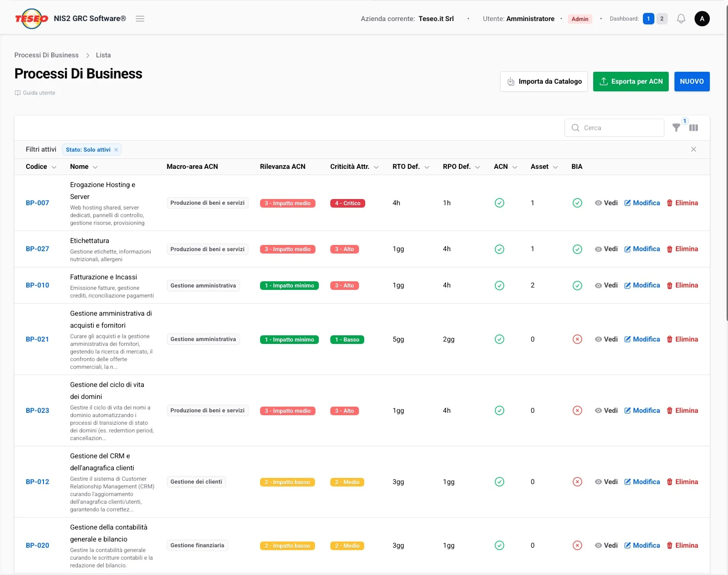Open the hamburger sidebar menu icon

pos(140,19)
